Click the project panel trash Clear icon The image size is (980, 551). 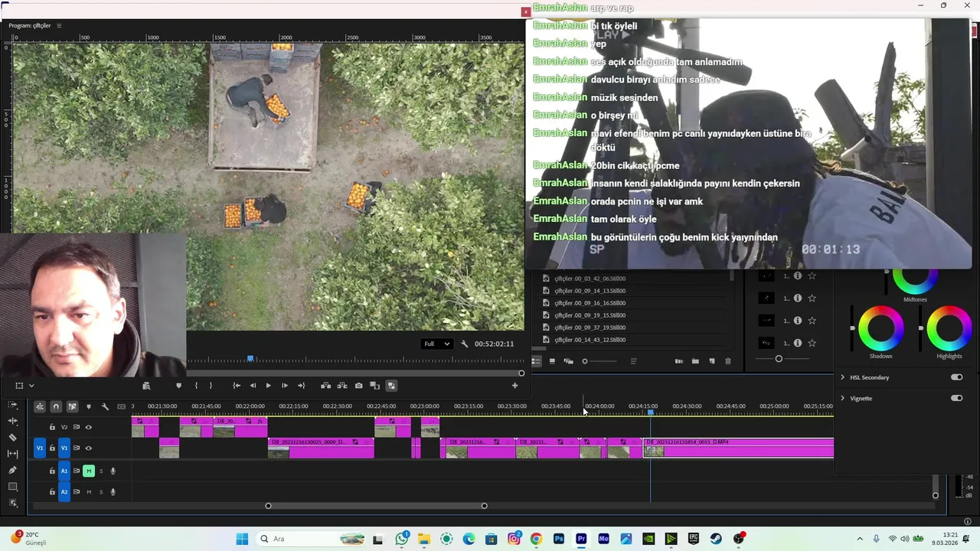click(728, 361)
